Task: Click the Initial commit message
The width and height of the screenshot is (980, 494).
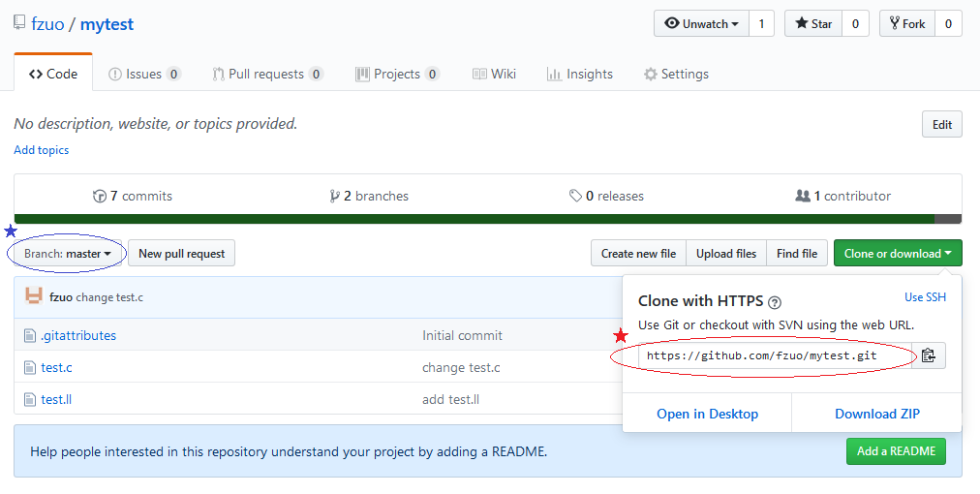Action: click(x=463, y=336)
